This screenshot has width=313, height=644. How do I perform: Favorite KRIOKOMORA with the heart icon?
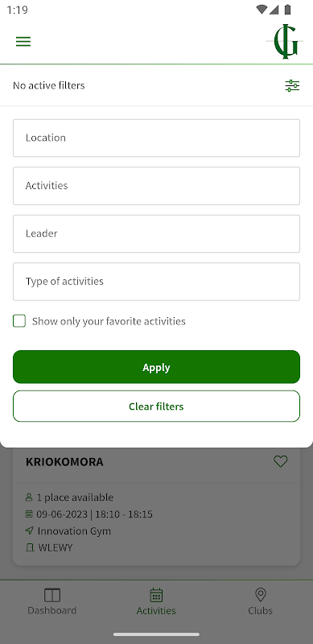tap(281, 461)
